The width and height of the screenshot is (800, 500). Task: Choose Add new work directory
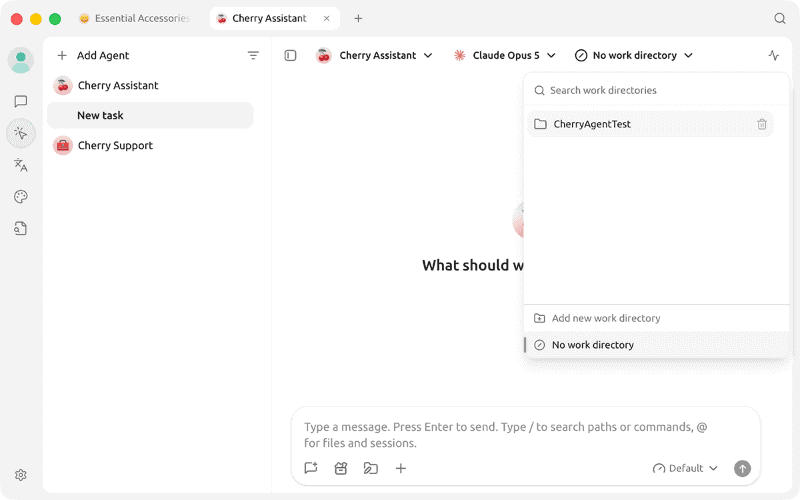coord(657,318)
